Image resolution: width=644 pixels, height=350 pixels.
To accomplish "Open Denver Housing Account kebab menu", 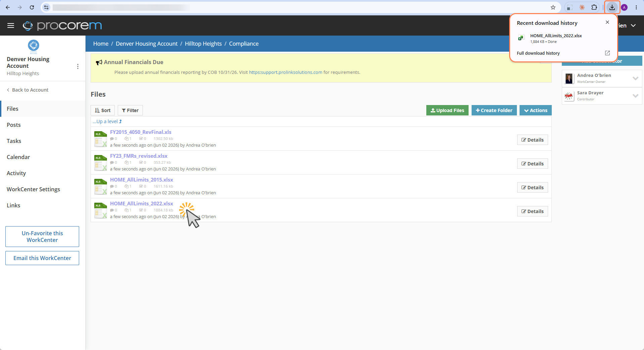I will click(78, 66).
